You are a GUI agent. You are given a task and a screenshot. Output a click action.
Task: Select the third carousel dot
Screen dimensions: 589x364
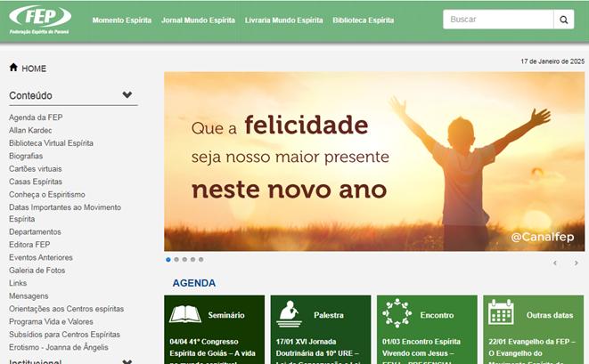tap(184, 259)
